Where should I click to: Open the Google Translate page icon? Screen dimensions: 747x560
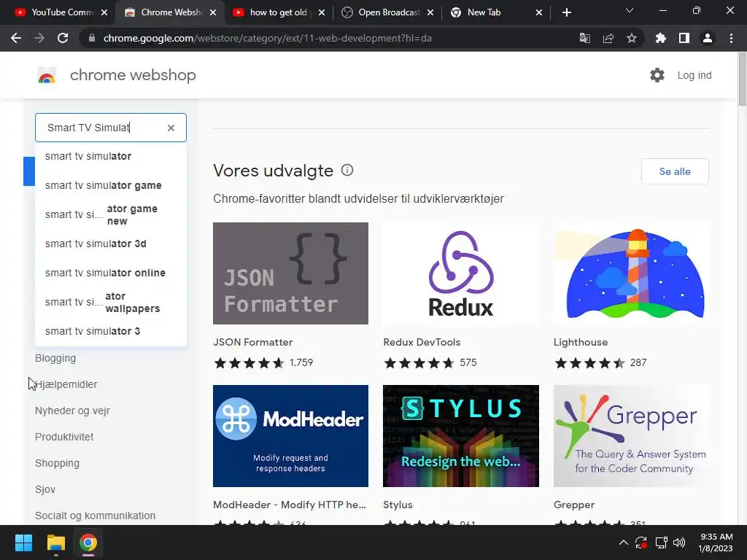[x=584, y=38]
